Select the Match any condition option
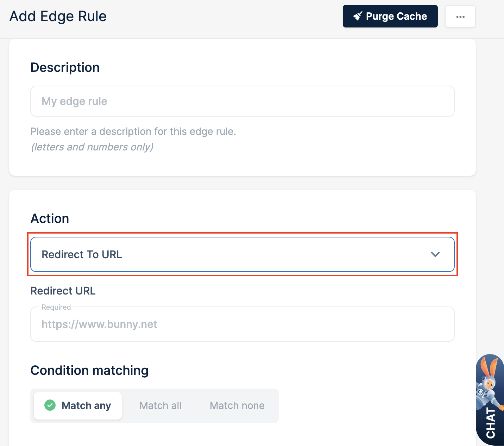The height and width of the screenshot is (446, 504). point(78,405)
